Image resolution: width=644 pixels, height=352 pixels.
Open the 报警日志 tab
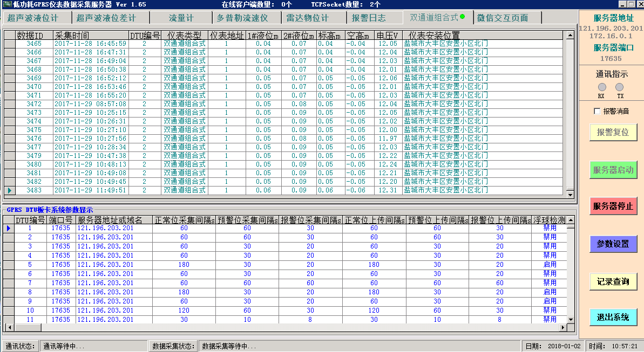click(x=369, y=18)
